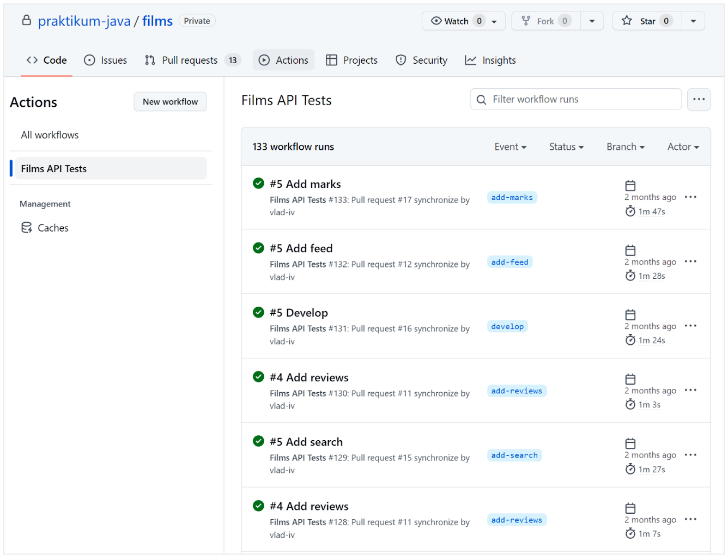Open the Actor filter dropdown
The width and height of the screenshot is (728, 560).
[x=683, y=147]
